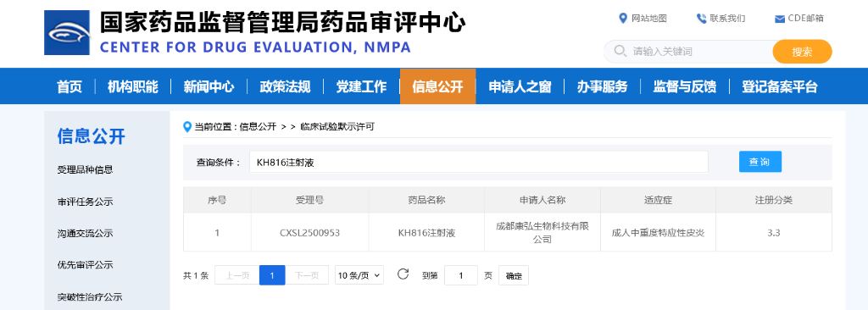Click the 适应症 column header
The image size is (868, 310).
(x=658, y=201)
